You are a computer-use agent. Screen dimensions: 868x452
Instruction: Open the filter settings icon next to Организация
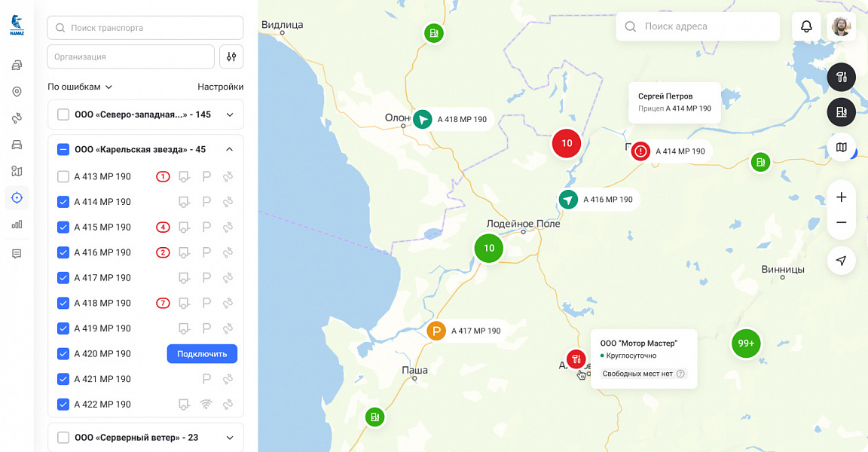click(x=231, y=56)
